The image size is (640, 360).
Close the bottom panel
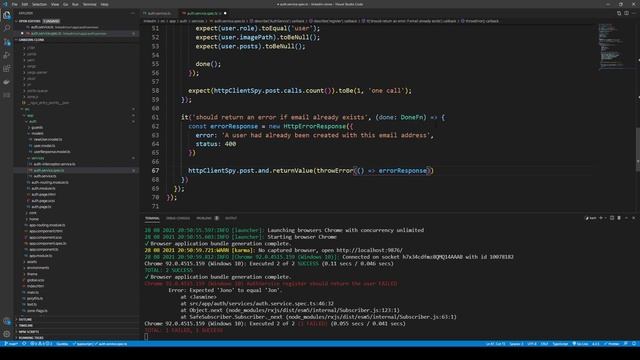633,218
